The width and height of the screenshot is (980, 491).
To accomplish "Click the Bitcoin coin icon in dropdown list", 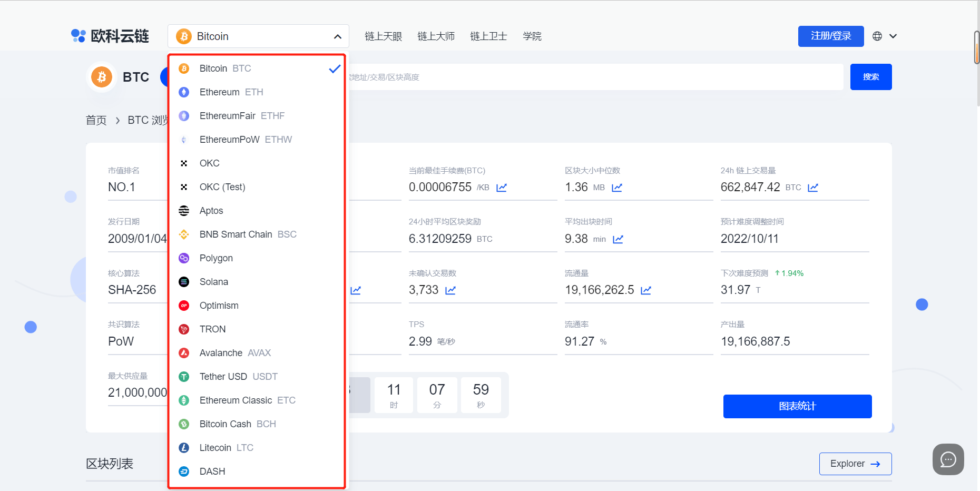I will 184,68.
